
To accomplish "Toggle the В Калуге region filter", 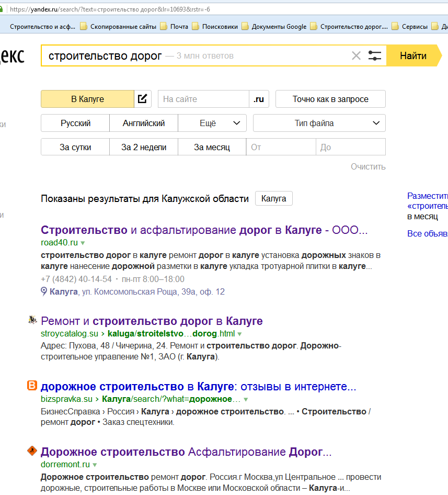I will pos(87,99).
